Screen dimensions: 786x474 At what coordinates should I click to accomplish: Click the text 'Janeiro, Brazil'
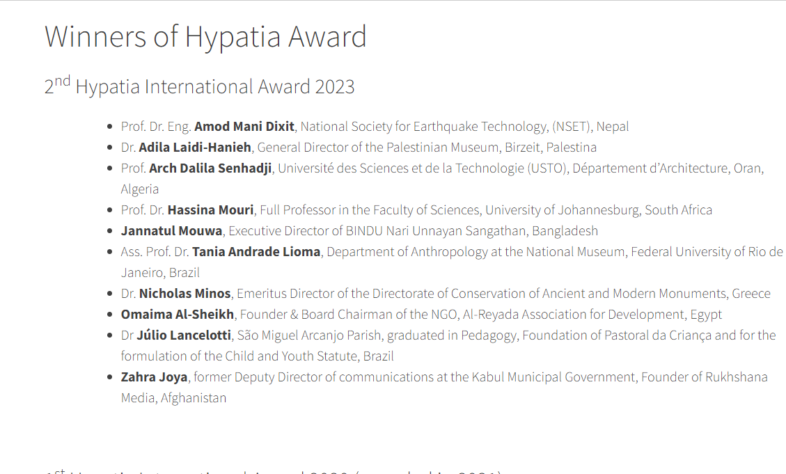[x=160, y=273]
